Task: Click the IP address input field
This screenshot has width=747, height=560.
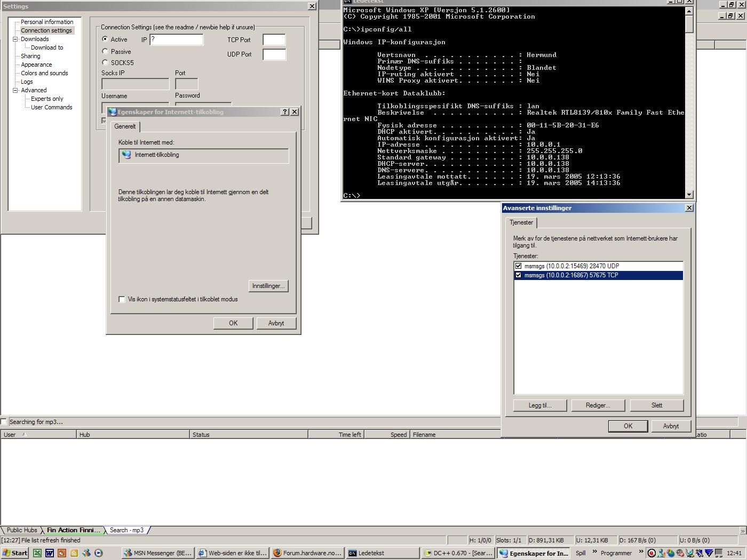Action: point(177,39)
